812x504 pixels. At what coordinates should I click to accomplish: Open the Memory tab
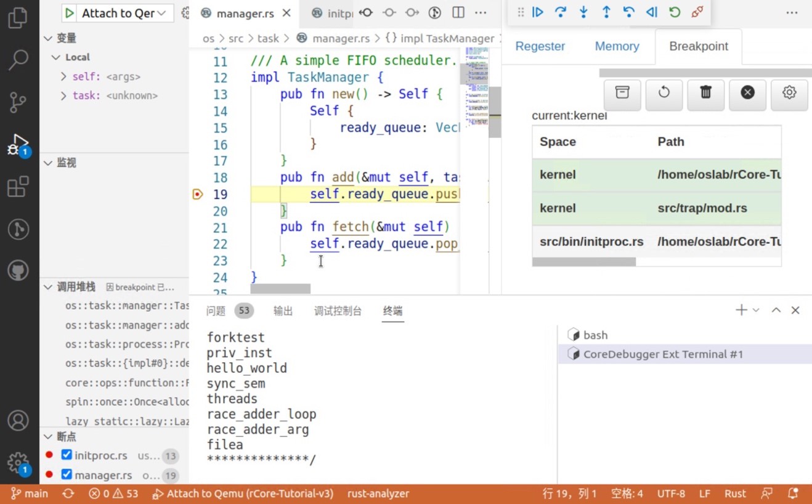[x=617, y=46]
